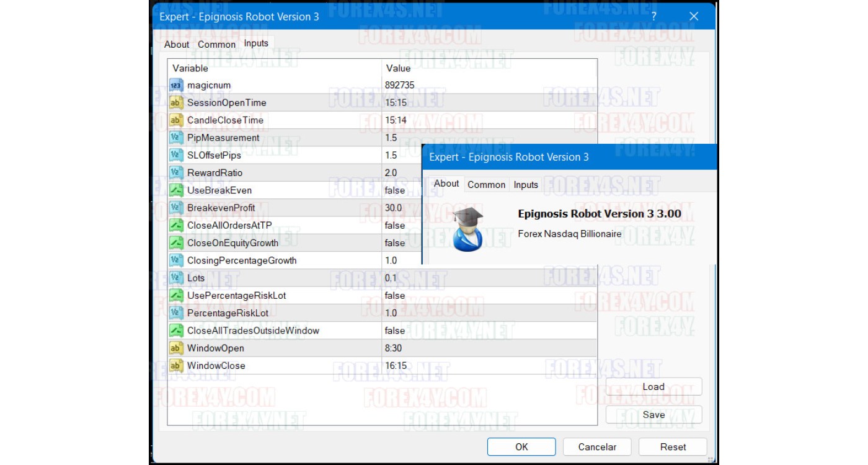Click the magicnum integer type icon

[176, 85]
